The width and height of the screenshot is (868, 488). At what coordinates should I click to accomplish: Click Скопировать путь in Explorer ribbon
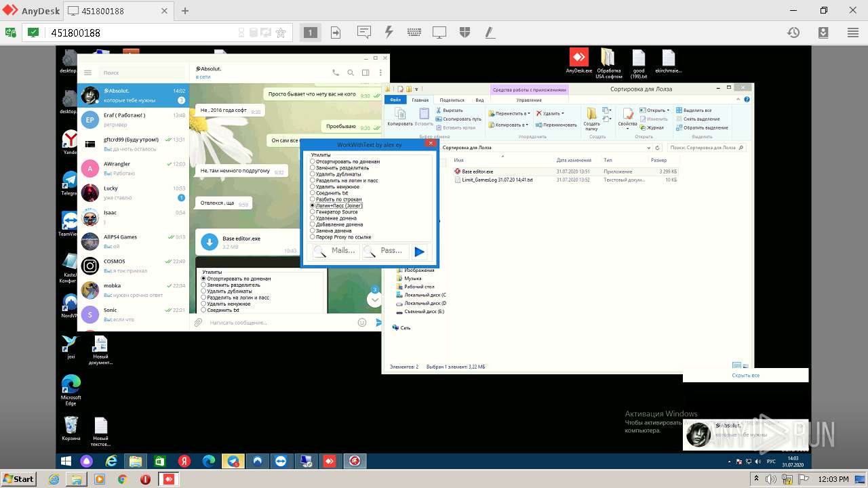click(458, 119)
